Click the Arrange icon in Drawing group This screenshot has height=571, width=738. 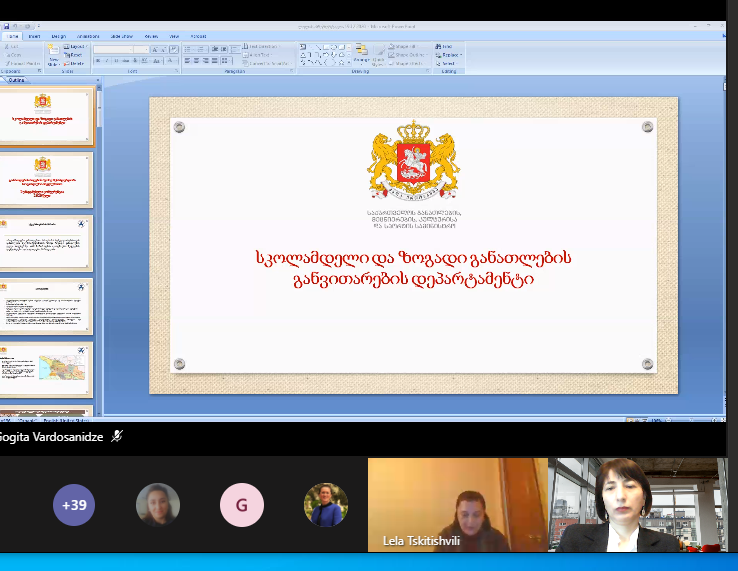(361, 54)
